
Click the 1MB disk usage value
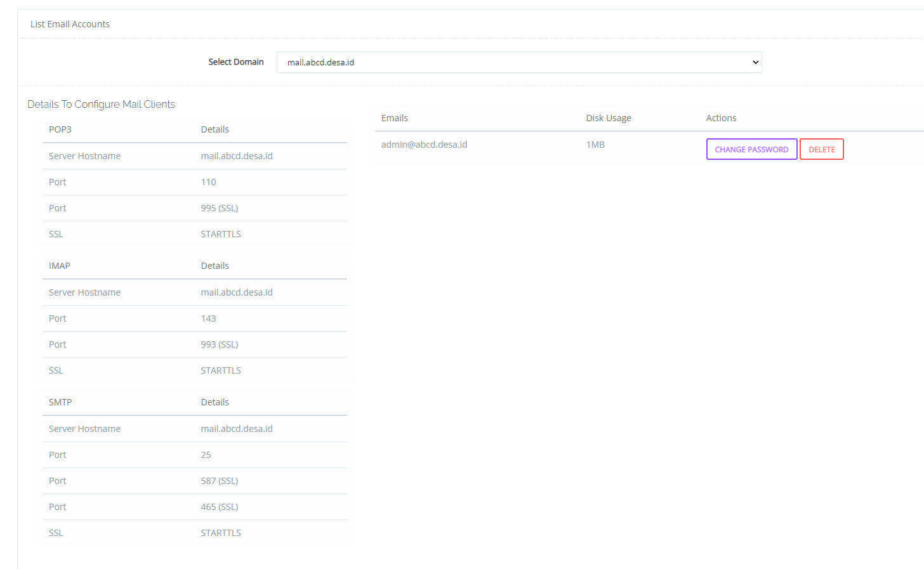(595, 145)
